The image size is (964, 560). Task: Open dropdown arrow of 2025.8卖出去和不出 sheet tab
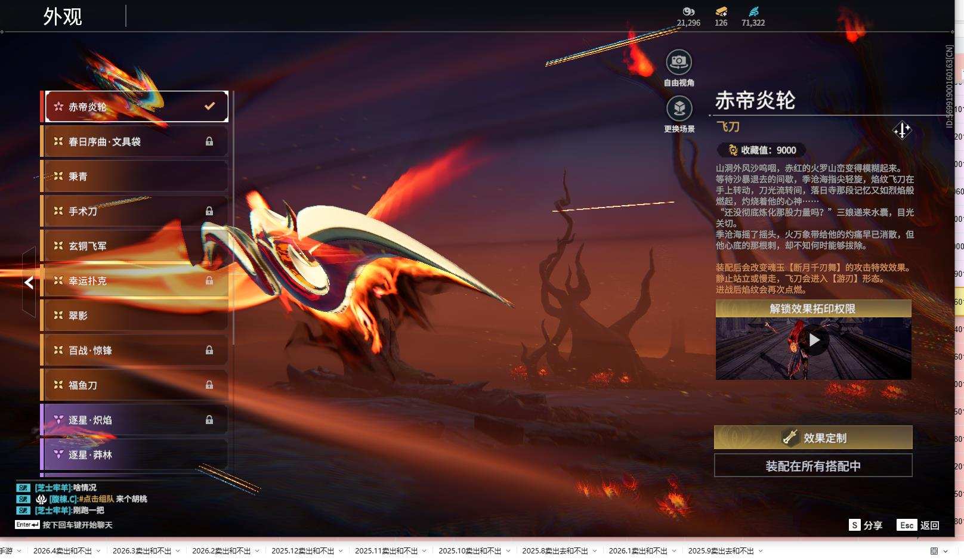595,551
